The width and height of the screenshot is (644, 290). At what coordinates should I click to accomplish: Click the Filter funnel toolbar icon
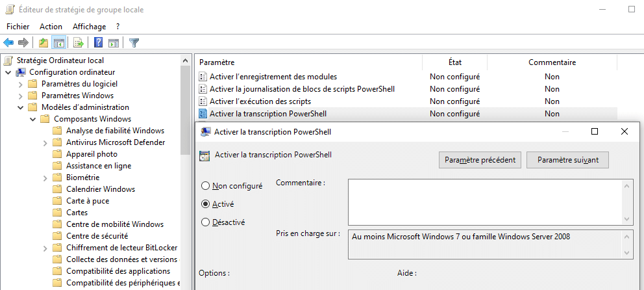(x=134, y=43)
